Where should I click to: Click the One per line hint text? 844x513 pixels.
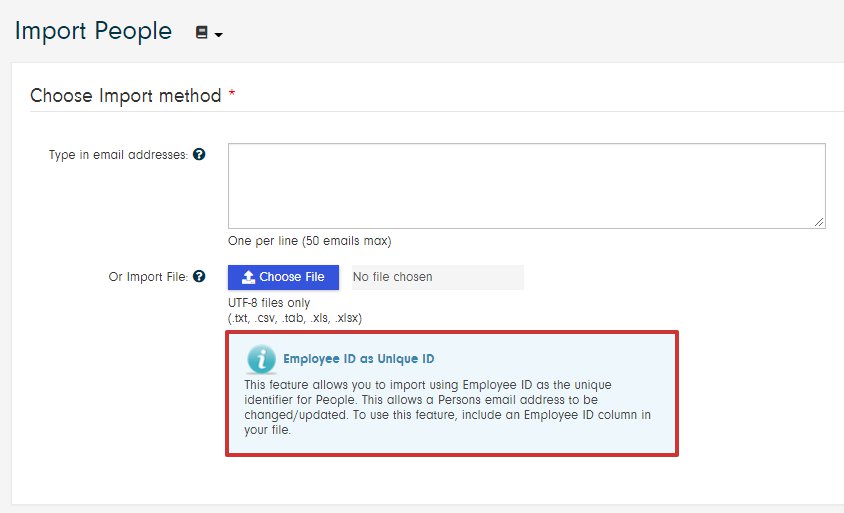point(309,241)
